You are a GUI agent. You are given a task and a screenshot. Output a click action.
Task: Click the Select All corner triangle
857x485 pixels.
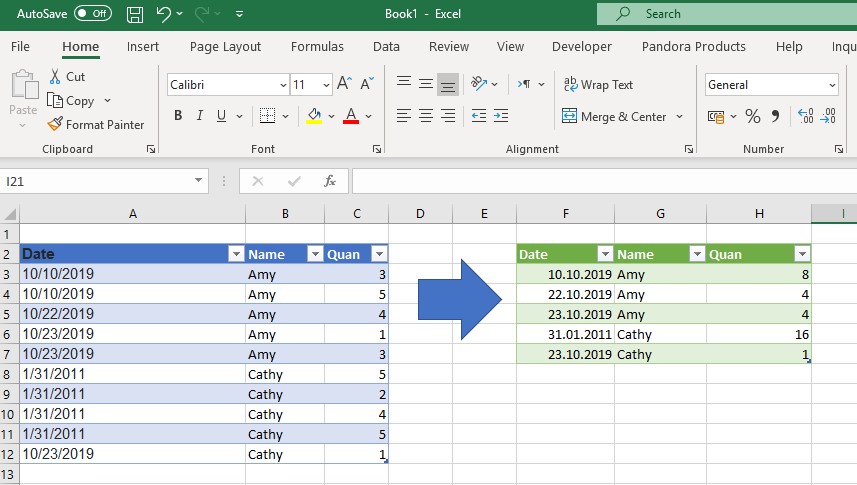pyautogui.click(x=10, y=214)
